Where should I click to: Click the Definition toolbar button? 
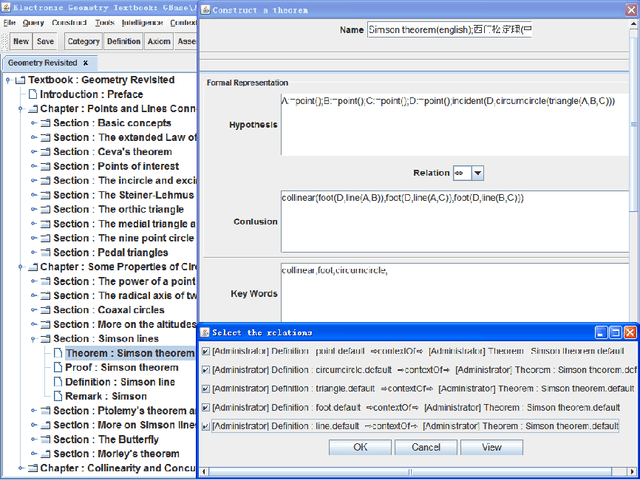pos(123,41)
